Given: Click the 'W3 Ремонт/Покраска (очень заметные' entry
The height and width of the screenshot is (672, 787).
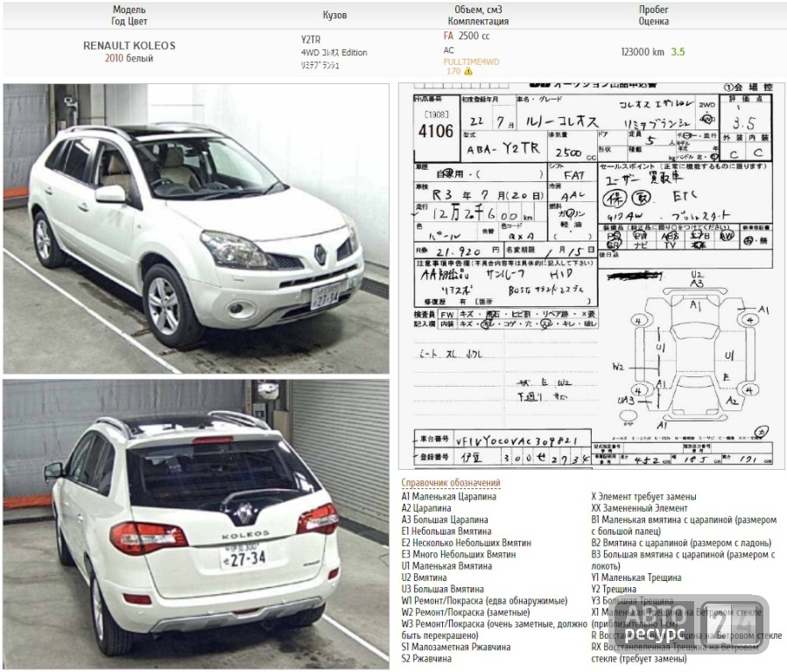Looking at the screenshot, I should tap(494, 629).
